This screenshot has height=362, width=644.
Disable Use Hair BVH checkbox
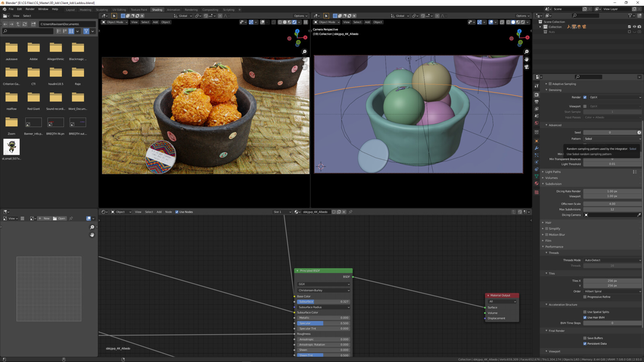tap(585, 317)
